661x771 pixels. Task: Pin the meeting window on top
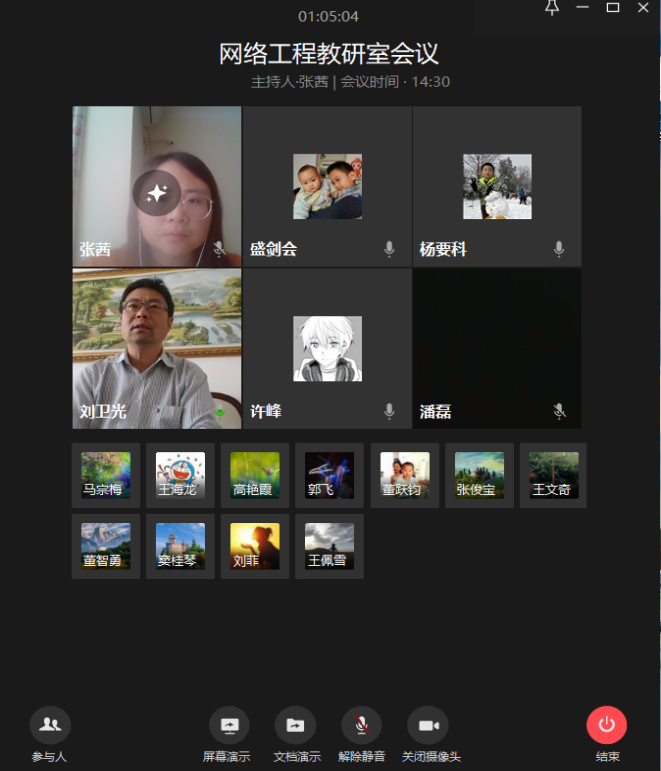click(551, 8)
